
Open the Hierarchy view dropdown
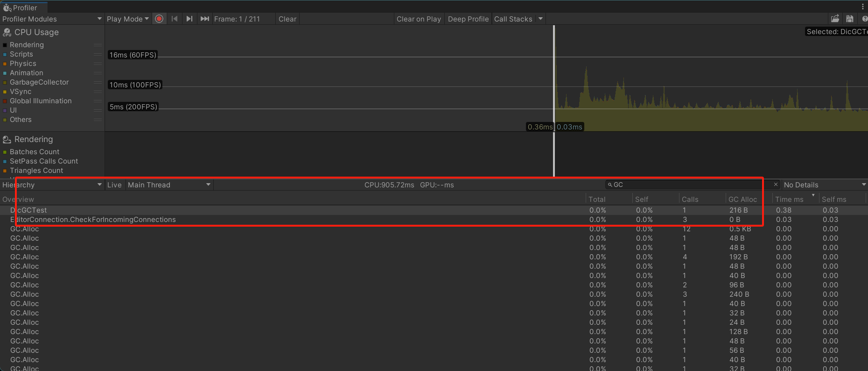click(52, 185)
